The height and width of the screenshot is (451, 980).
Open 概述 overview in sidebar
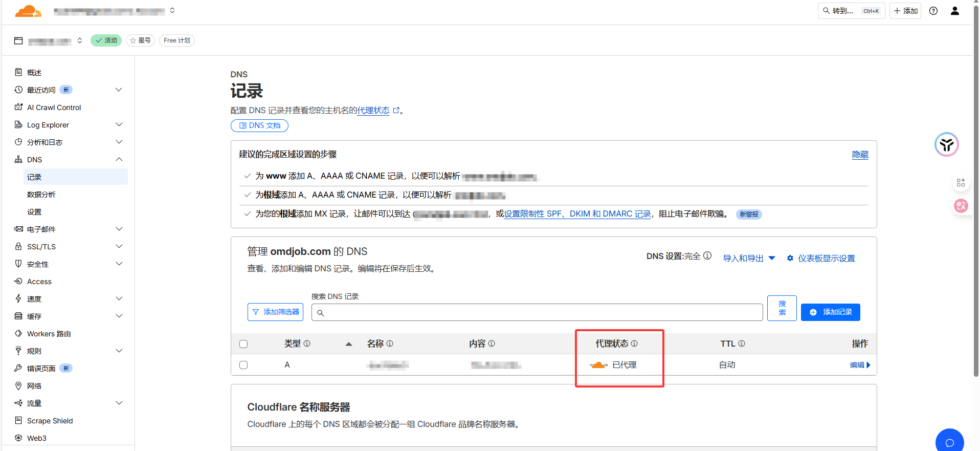click(x=34, y=73)
